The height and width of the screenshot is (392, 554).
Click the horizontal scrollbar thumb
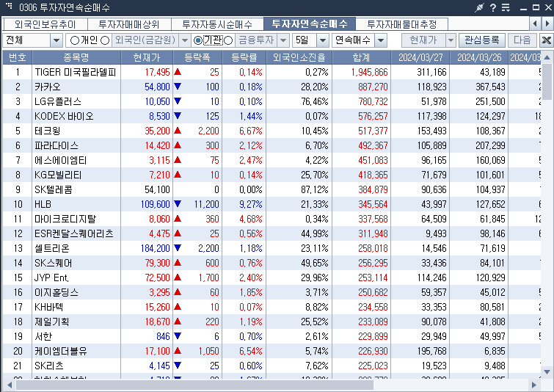(194, 385)
